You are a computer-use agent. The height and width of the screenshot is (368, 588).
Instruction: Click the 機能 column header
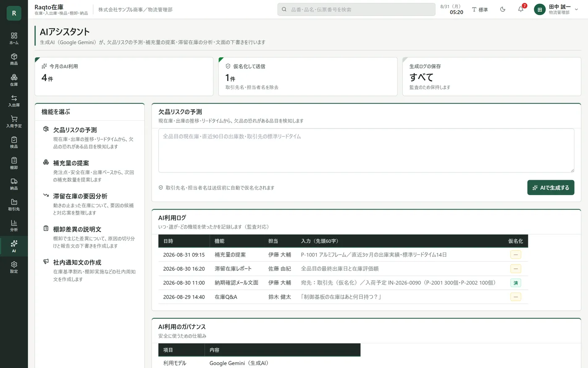click(236, 241)
